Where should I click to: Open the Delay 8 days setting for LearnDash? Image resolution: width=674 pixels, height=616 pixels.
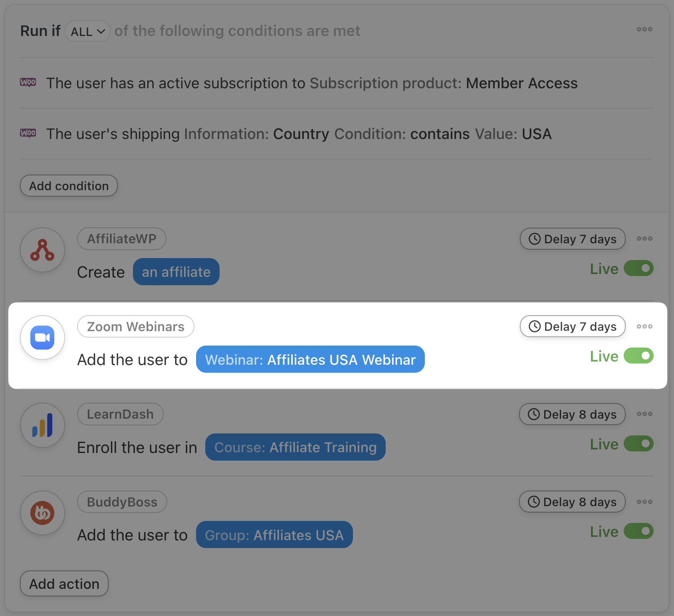click(x=572, y=414)
